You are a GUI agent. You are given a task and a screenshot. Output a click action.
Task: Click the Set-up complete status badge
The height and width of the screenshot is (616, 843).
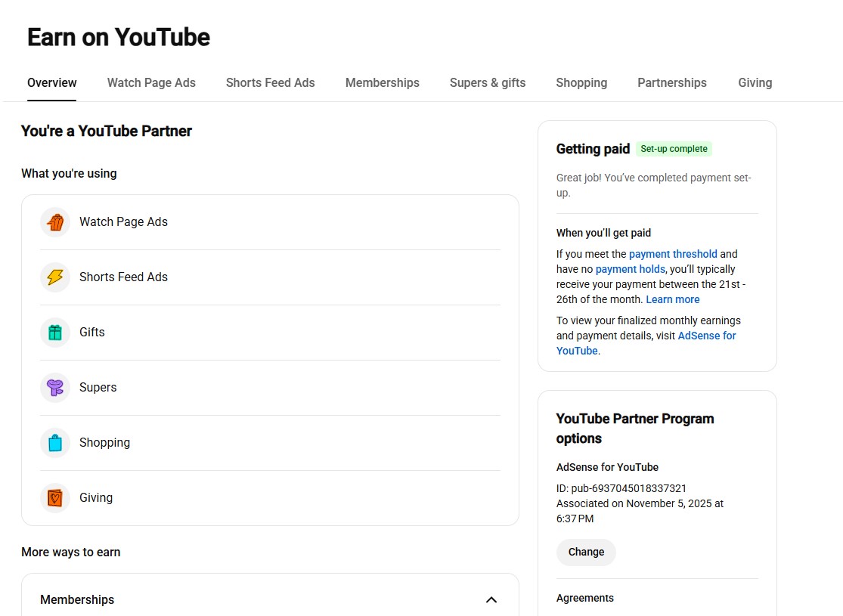coord(674,149)
